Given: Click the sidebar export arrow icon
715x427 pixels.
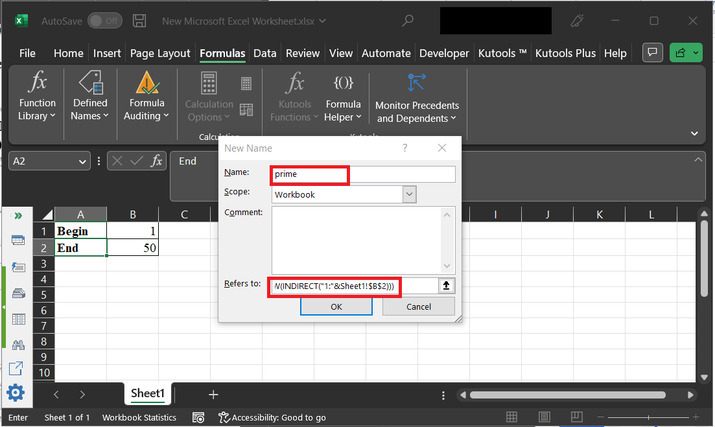Looking at the screenshot, I should (16, 369).
